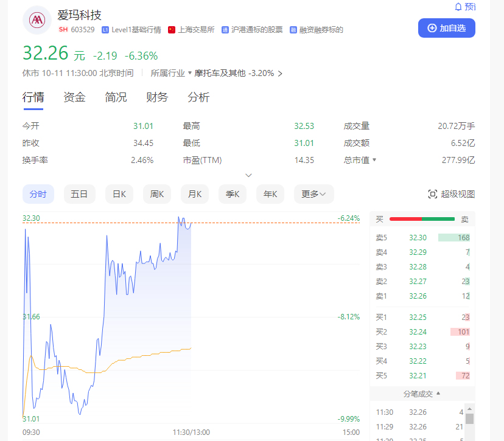Click the tick list scrollbar thumb
The image size is (504, 441).
pos(469,419)
